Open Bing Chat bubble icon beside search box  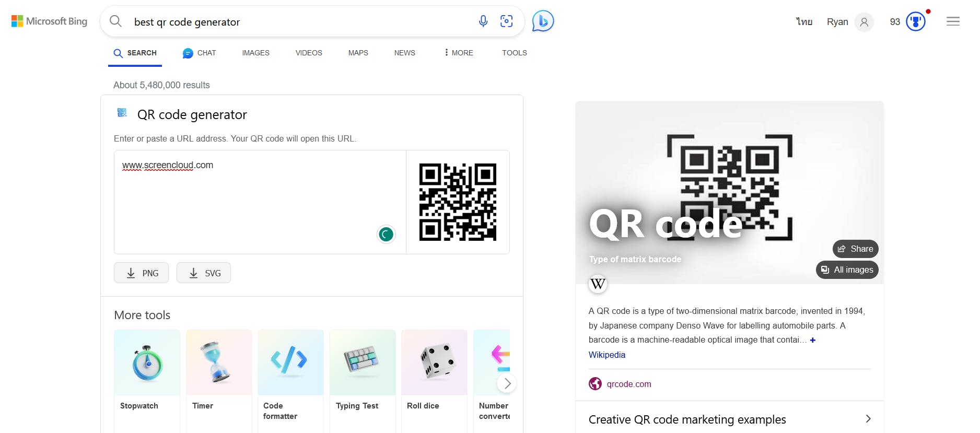click(543, 21)
